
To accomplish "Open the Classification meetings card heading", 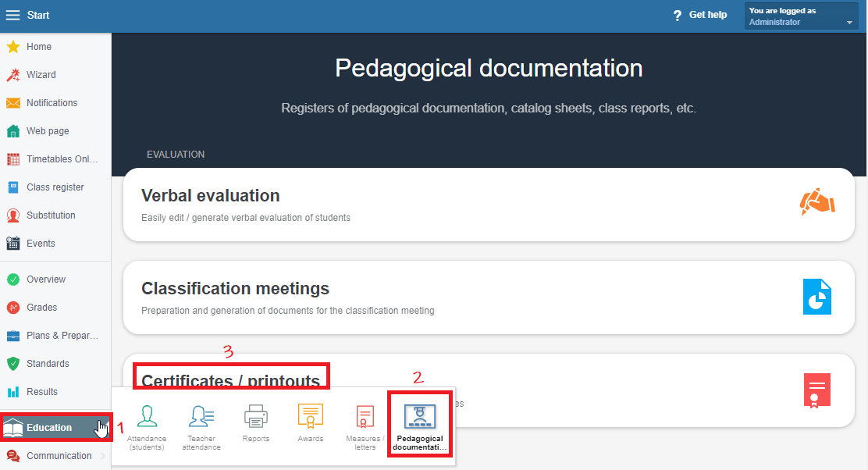I will pyautogui.click(x=235, y=288).
